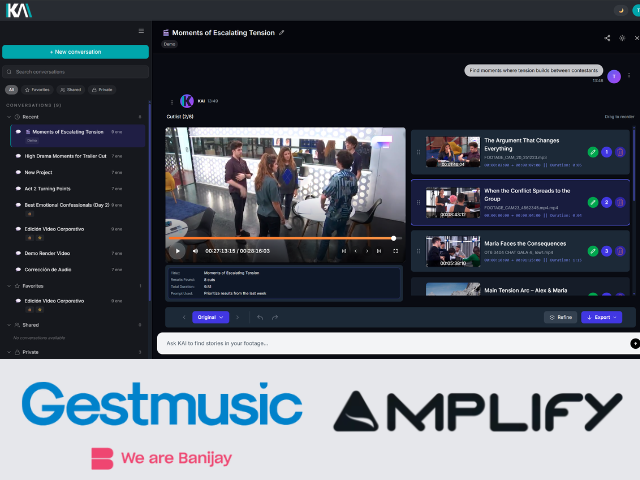Click order badge 2 on second clip
The image size is (640, 480).
pyautogui.click(x=607, y=202)
